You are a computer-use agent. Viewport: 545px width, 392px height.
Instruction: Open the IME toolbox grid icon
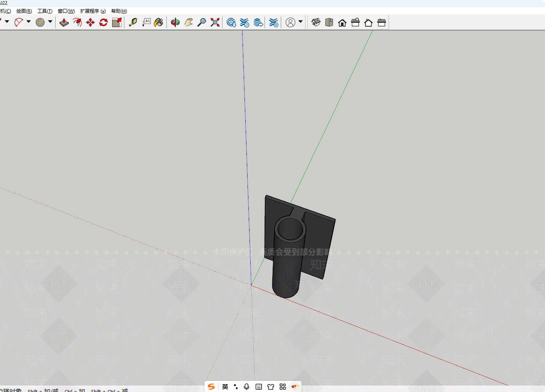tap(283, 387)
